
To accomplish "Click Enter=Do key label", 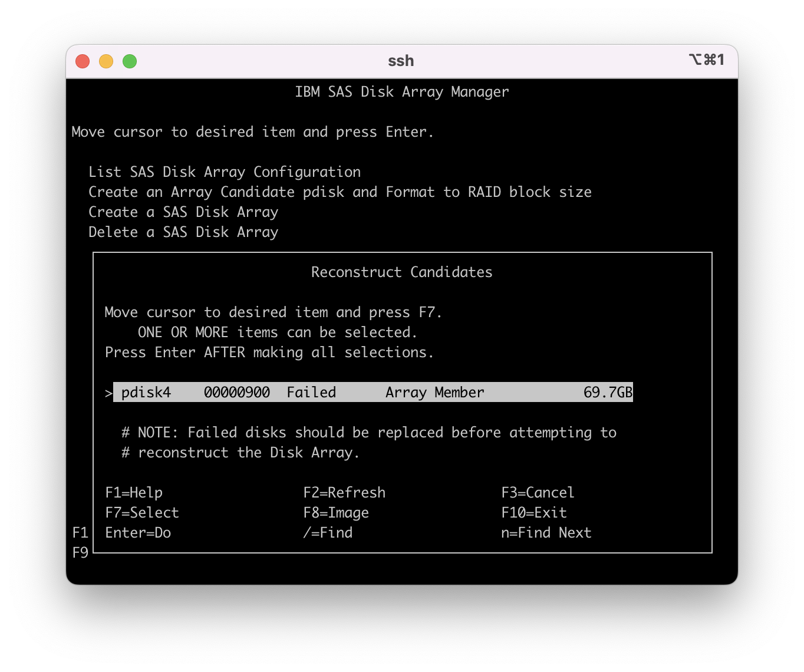I will coord(138,533).
